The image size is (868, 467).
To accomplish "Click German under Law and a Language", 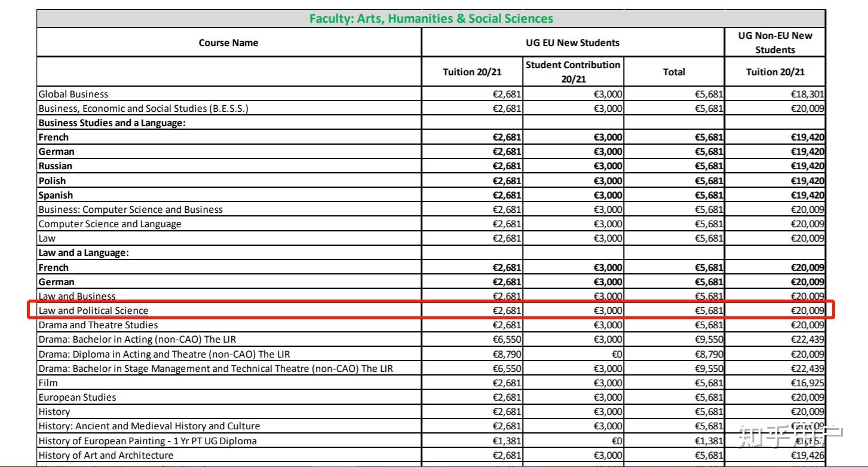I will pyautogui.click(x=57, y=282).
